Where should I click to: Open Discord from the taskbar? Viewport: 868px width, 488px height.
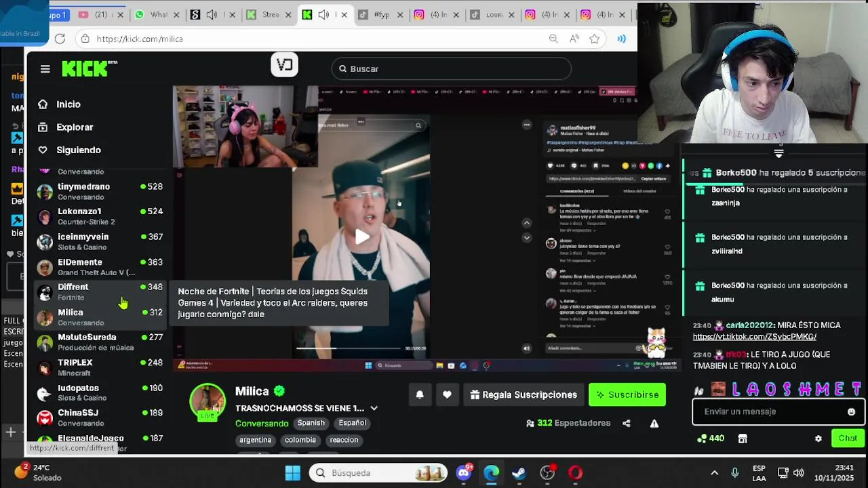tap(465, 472)
